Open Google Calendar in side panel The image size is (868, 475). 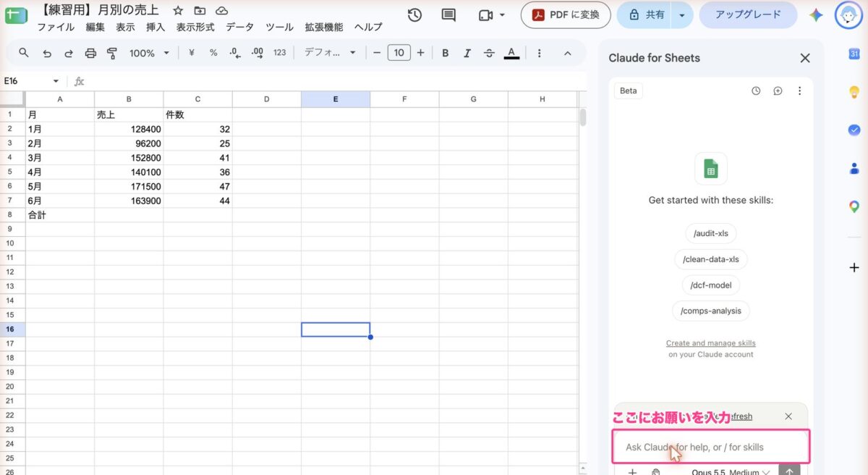pyautogui.click(x=854, y=54)
